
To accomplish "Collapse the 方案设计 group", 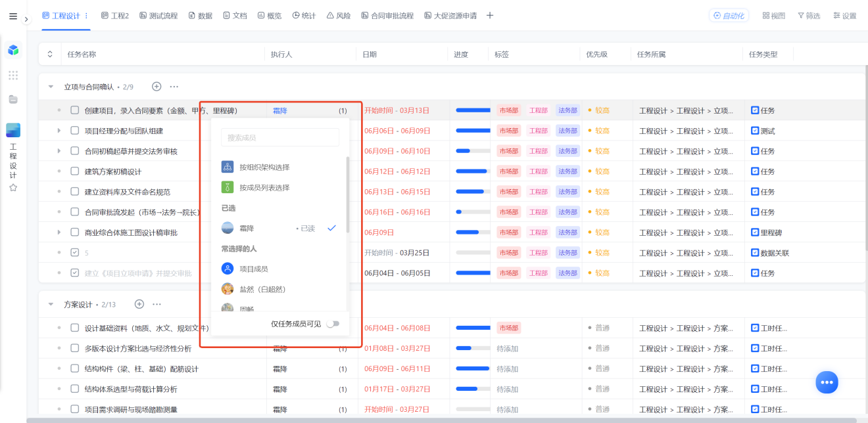I will [x=51, y=305].
